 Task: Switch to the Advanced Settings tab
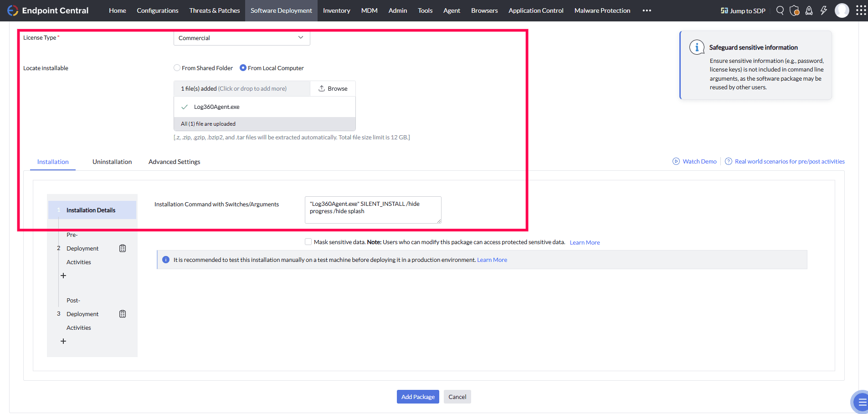(x=175, y=162)
